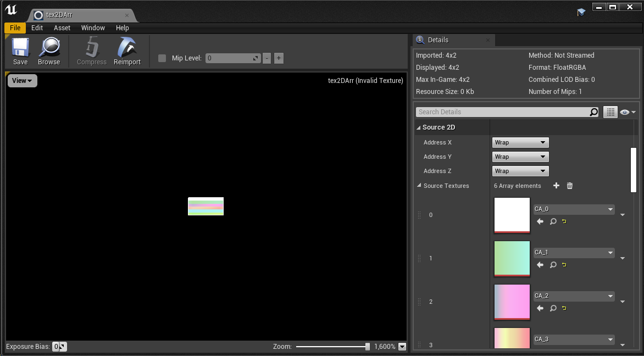The image size is (644, 356).
Task: Increase mip level with plus button
Action: click(x=279, y=58)
